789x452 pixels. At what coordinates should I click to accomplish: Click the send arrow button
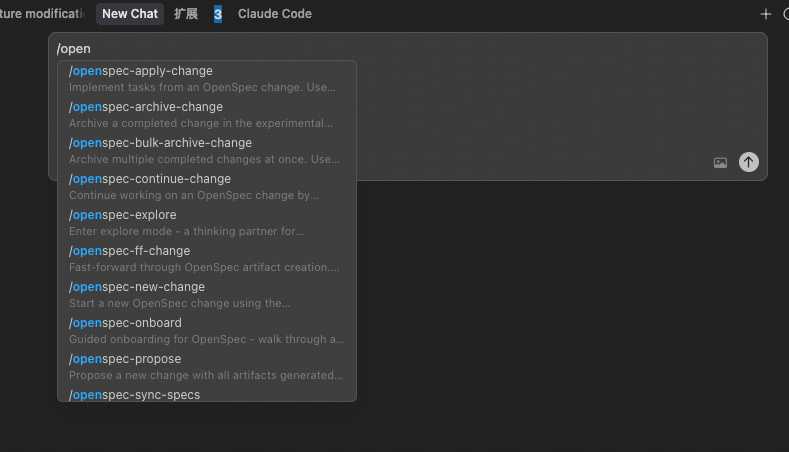pyautogui.click(x=748, y=162)
